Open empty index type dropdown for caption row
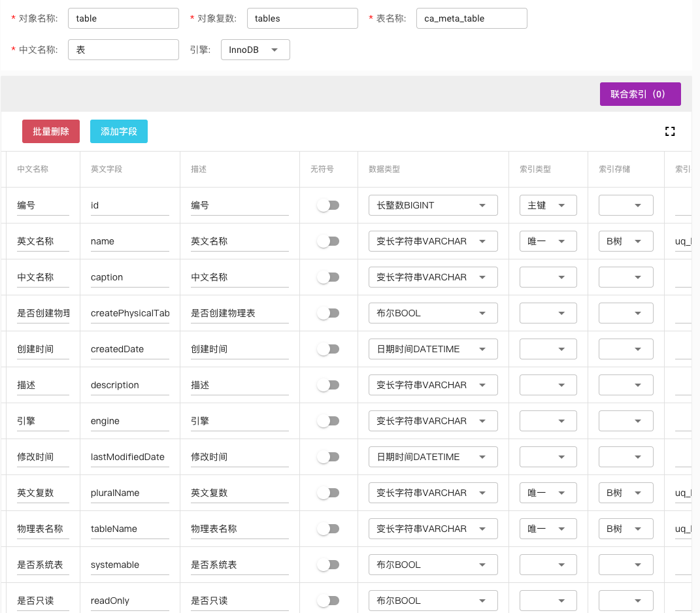This screenshot has height=613, width=700. pyautogui.click(x=548, y=277)
